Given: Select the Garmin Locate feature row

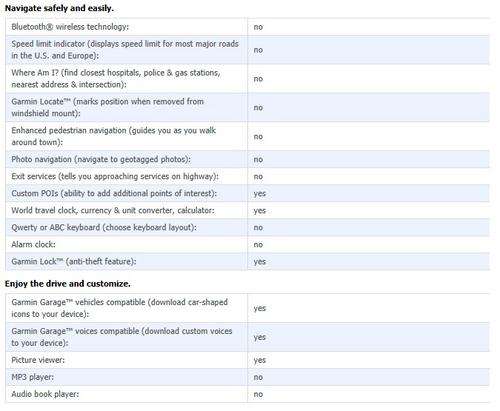Looking at the screenshot, I should (247, 108).
